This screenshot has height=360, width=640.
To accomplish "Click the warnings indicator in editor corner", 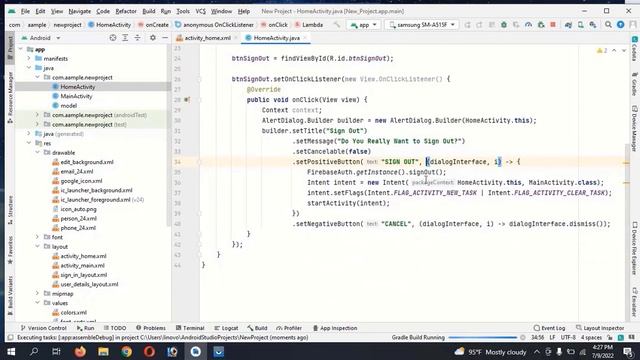I will 602,51.
